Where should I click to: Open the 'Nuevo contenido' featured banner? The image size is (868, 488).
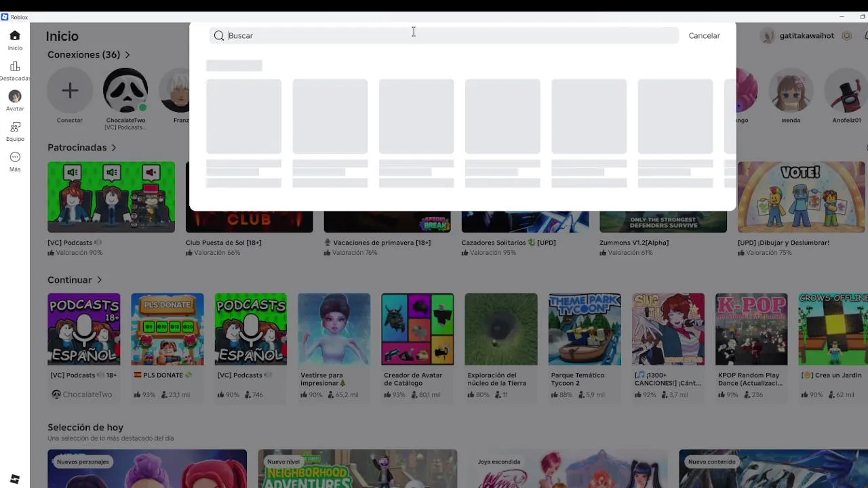[x=773, y=469]
